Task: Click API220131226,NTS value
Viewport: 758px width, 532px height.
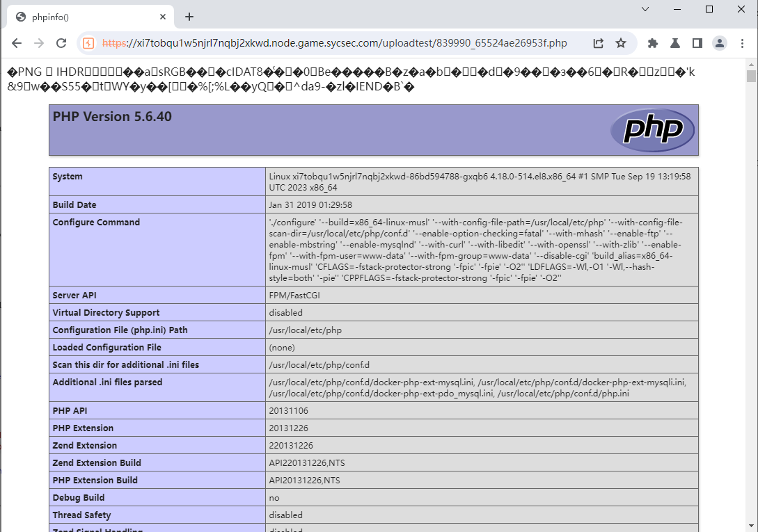Action: (307, 463)
